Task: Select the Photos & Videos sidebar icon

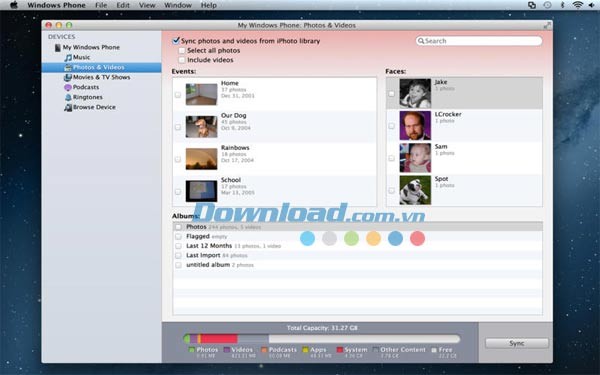Action: tap(68, 67)
